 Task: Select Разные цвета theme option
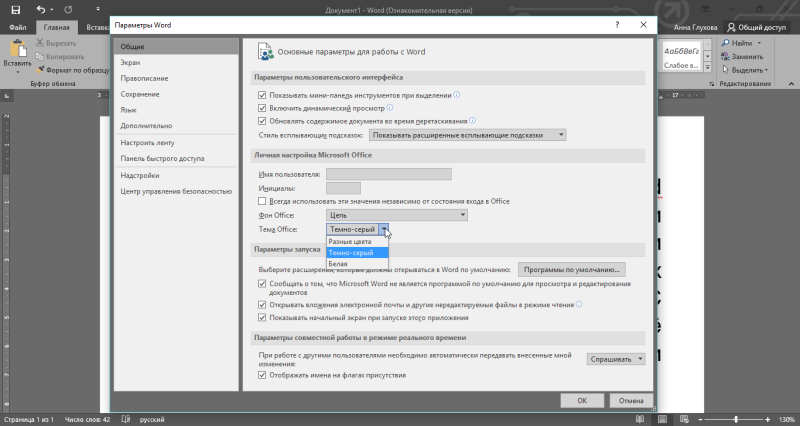pos(357,242)
